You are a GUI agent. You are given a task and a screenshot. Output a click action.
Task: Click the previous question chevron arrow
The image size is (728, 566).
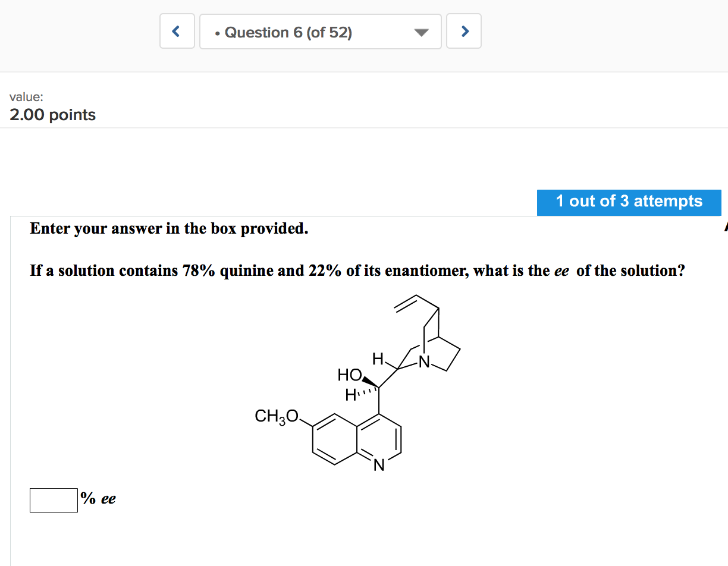pos(177,31)
